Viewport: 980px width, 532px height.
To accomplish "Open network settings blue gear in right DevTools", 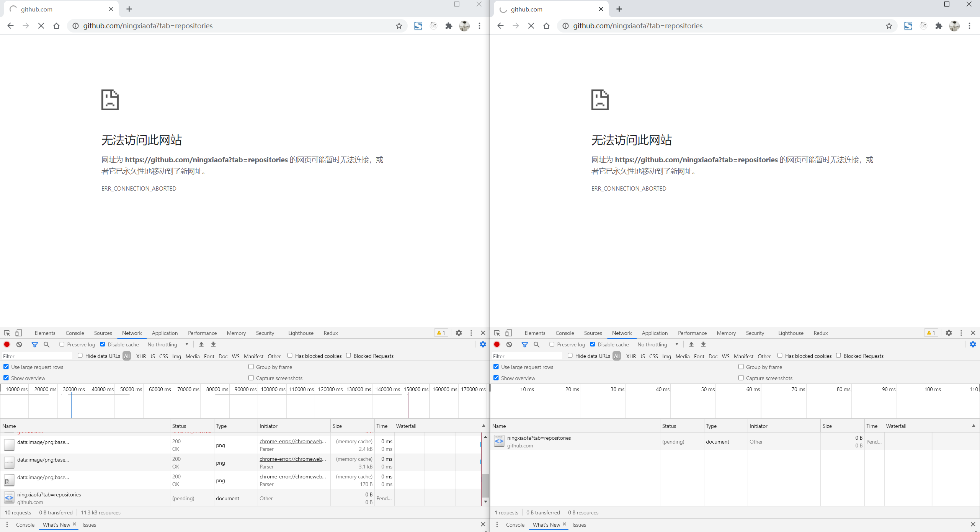I will [x=973, y=344].
